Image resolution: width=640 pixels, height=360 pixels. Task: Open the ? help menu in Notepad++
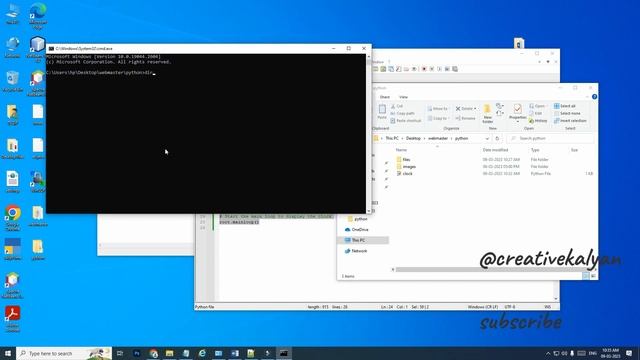tap(389, 62)
